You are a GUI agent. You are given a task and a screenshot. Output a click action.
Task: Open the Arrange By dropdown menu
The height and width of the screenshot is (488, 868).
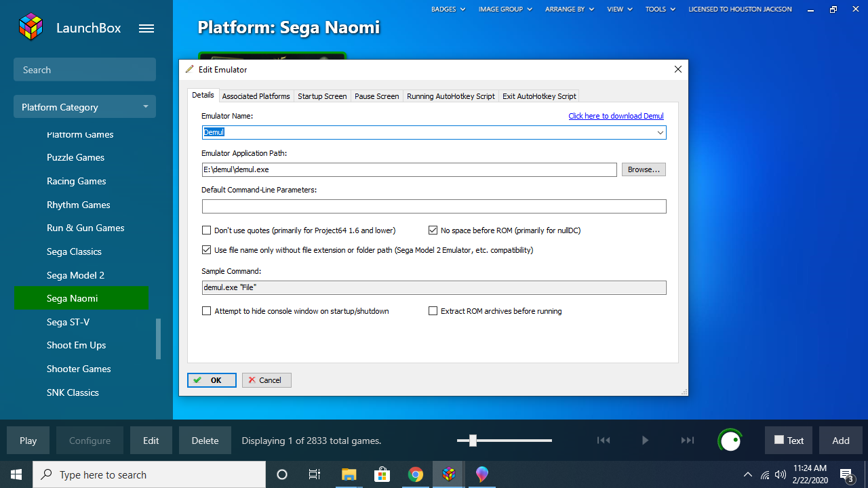click(568, 9)
